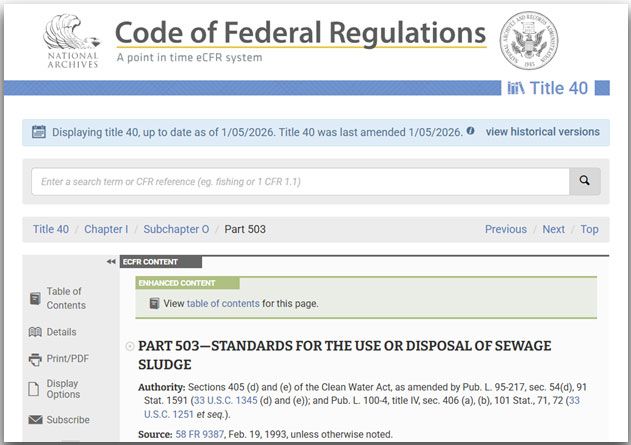
Task: Click Previous navigation link
Action: pos(505,229)
